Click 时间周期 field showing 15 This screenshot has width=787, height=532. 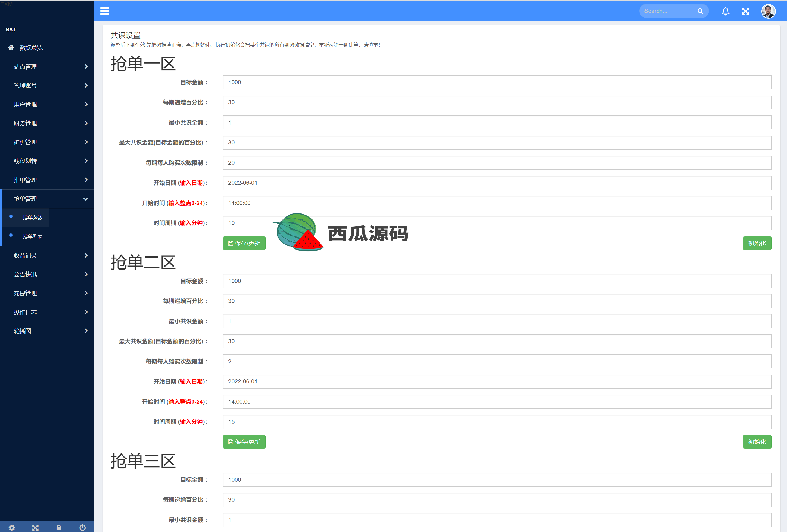point(497,422)
